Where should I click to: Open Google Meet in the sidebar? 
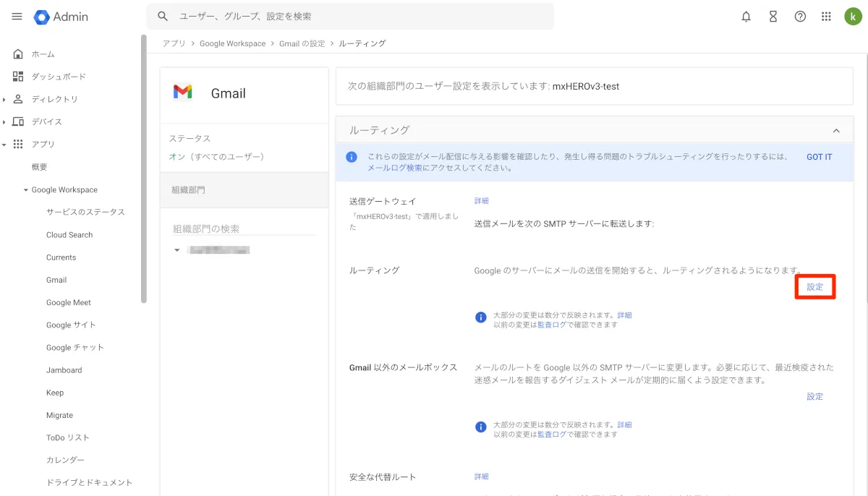pyautogui.click(x=69, y=302)
